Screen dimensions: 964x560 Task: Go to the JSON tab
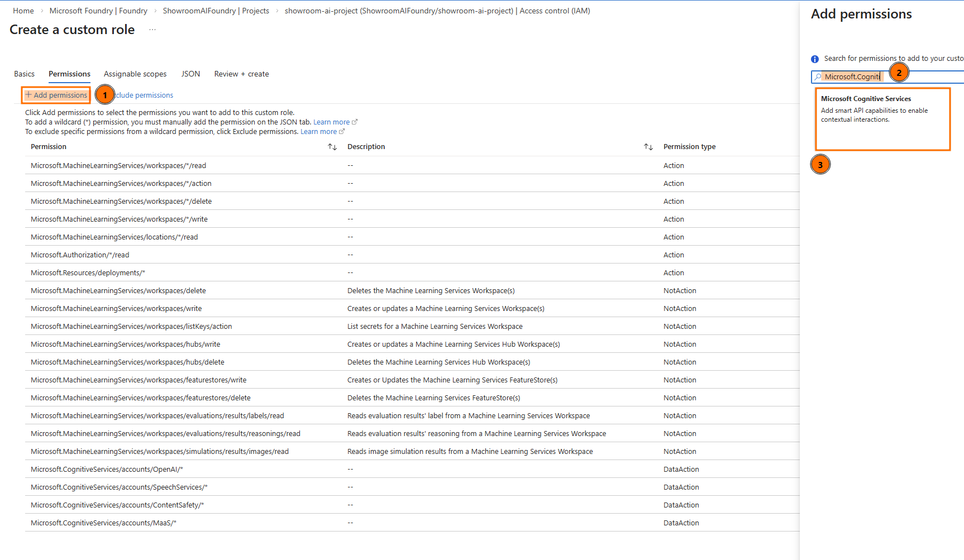click(x=190, y=74)
